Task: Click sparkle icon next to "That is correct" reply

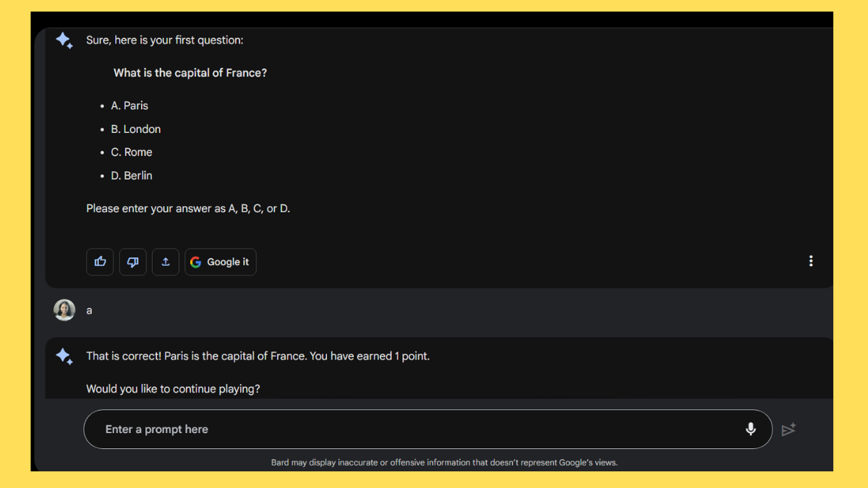Action: tap(64, 356)
